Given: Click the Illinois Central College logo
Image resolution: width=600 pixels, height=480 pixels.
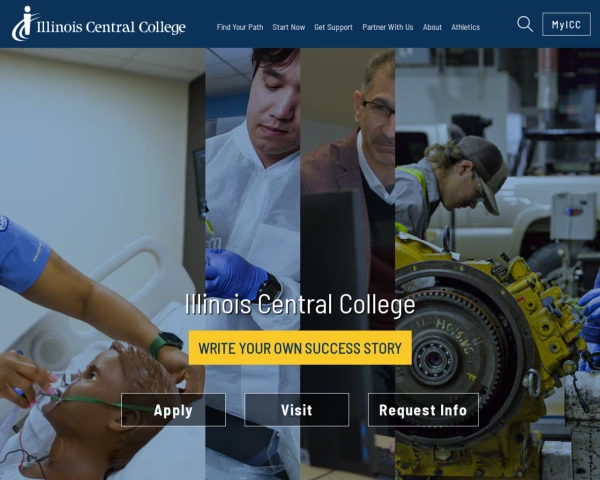Looking at the screenshot, I should tap(99, 24).
